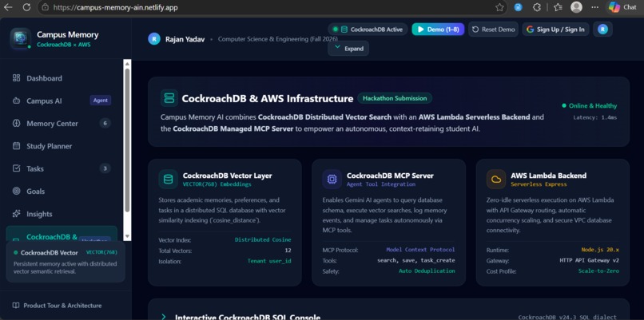This screenshot has height=320, width=644.
Task: Open the browser profile avatar
Action: [577, 7]
